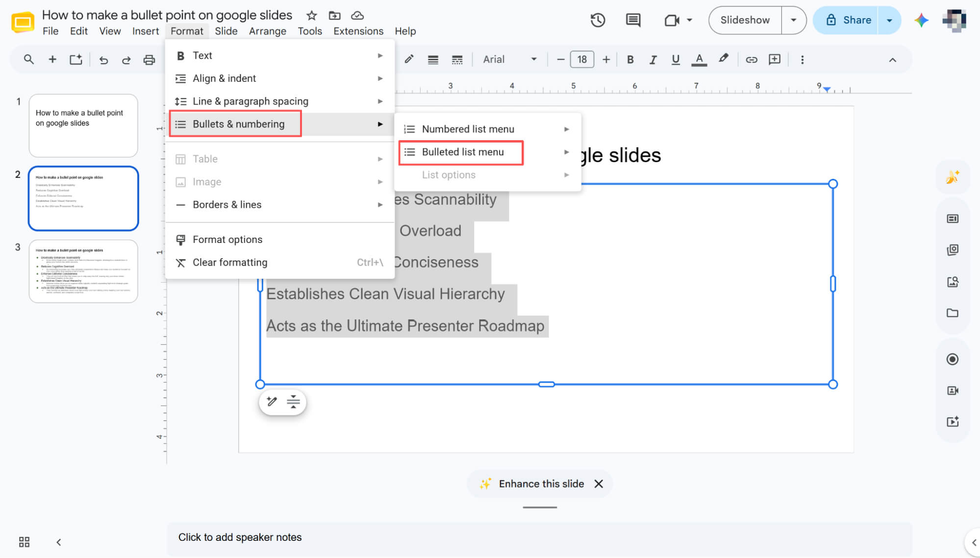Open the comments panel icon
Image resolution: width=980 pixels, height=558 pixels.
tap(633, 20)
